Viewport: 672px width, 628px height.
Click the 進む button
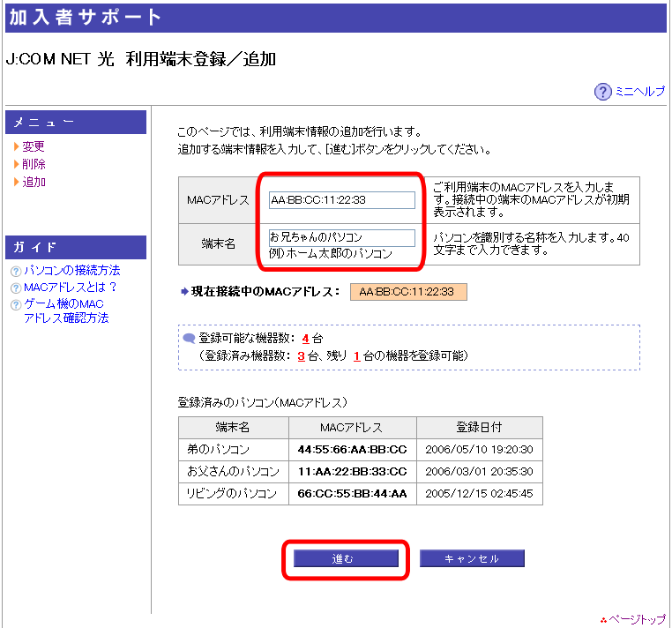pos(346,558)
